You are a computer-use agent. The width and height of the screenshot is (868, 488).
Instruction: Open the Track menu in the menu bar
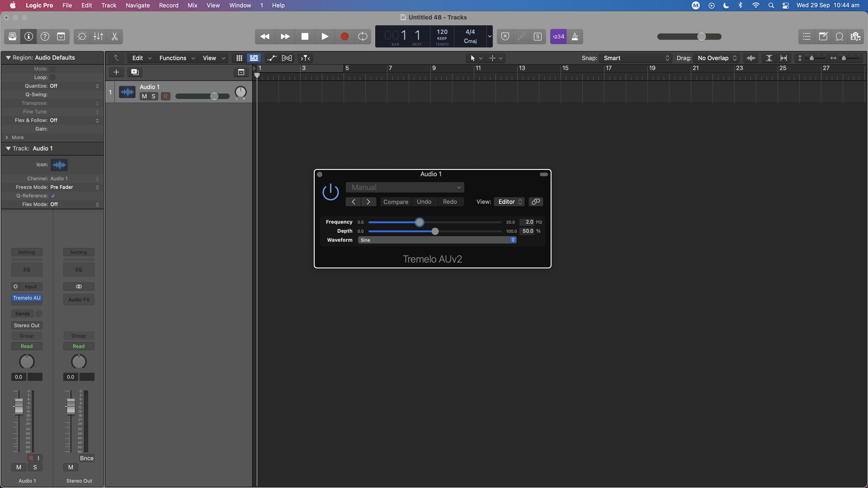coord(108,5)
